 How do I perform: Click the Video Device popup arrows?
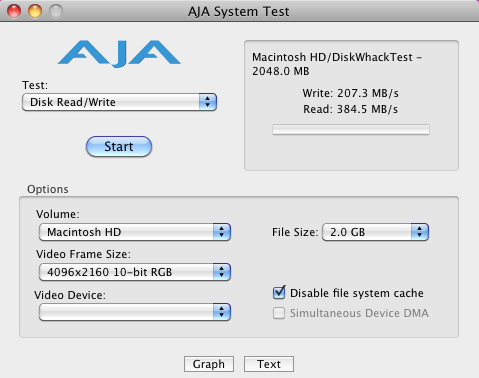click(x=222, y=312)
